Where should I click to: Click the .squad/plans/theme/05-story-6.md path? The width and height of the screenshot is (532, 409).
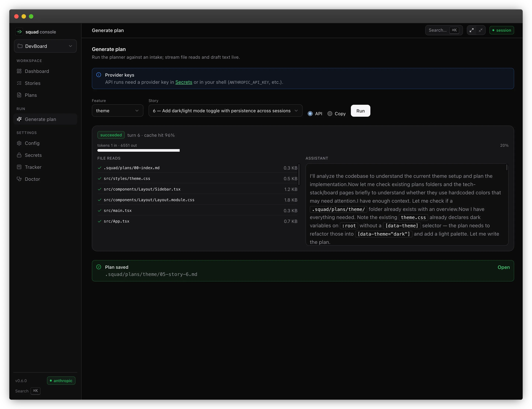[151, 274]
